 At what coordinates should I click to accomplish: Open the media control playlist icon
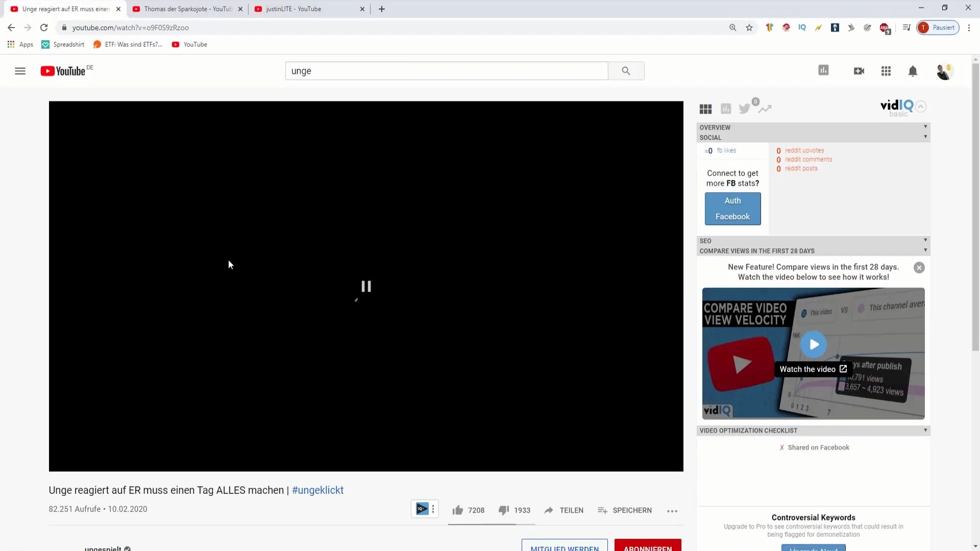(906, 28)
